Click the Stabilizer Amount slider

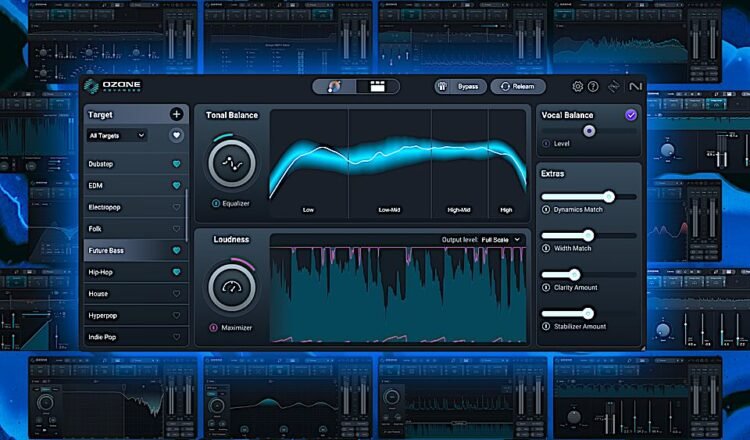[x=589, y=314]
